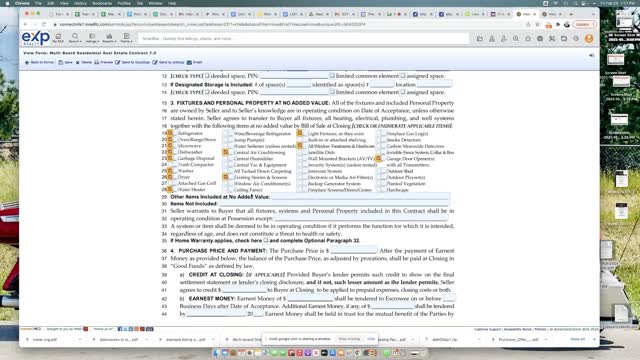Click Show All in the downloads bar
This screenshot has height=360, width=640.
[x=578, y=339]
